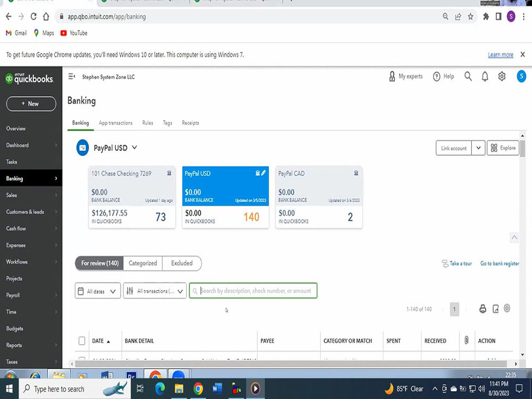532x399 pixels.
Task: Open the App transactions tab
Action: 115,122
